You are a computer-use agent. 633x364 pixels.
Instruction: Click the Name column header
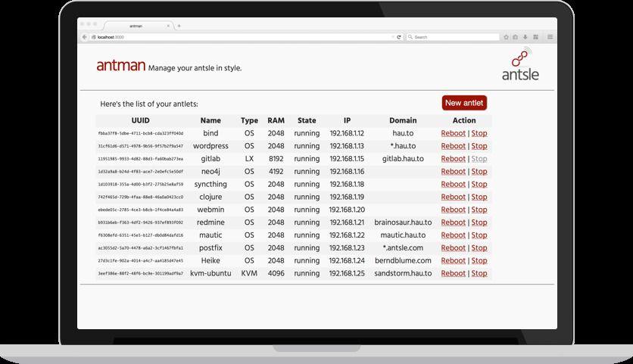[210, 120]
